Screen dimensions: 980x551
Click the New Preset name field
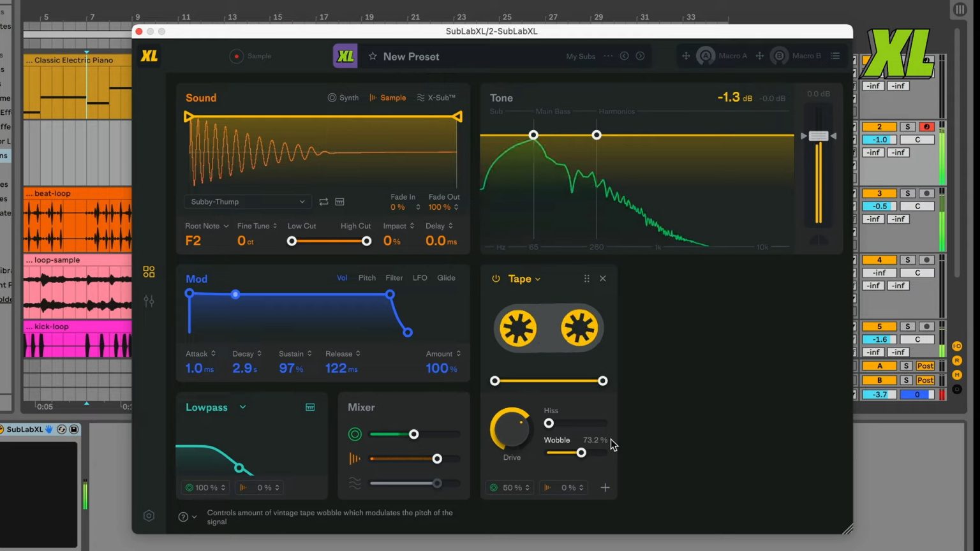(411, 56)
